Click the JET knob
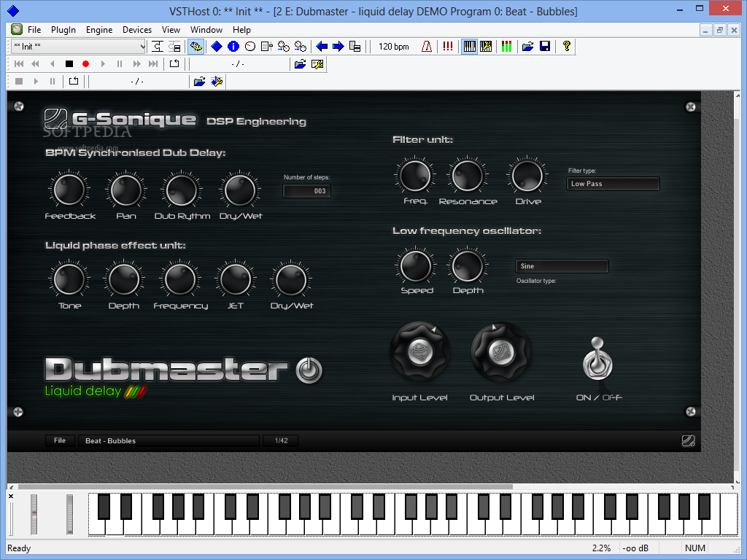Viewport: 747px width, 560px height. [236, 279]
